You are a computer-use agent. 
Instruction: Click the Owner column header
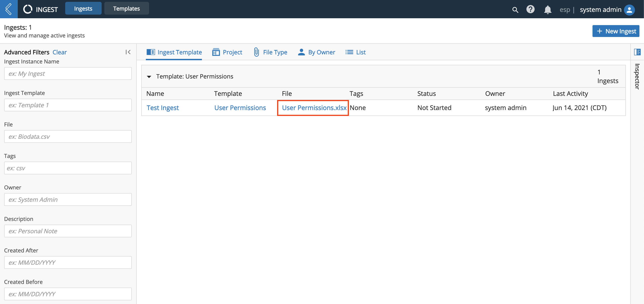click(x=495, y=94)
